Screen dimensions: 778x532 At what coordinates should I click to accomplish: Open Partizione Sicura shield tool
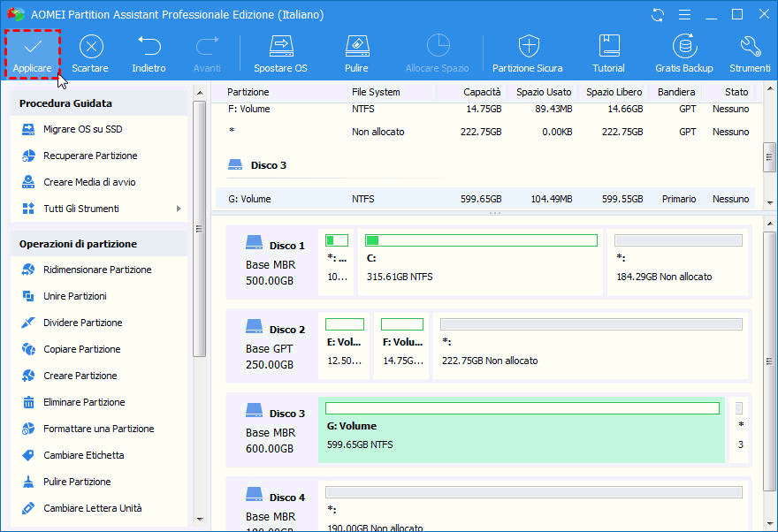click(x=528, y=47)
